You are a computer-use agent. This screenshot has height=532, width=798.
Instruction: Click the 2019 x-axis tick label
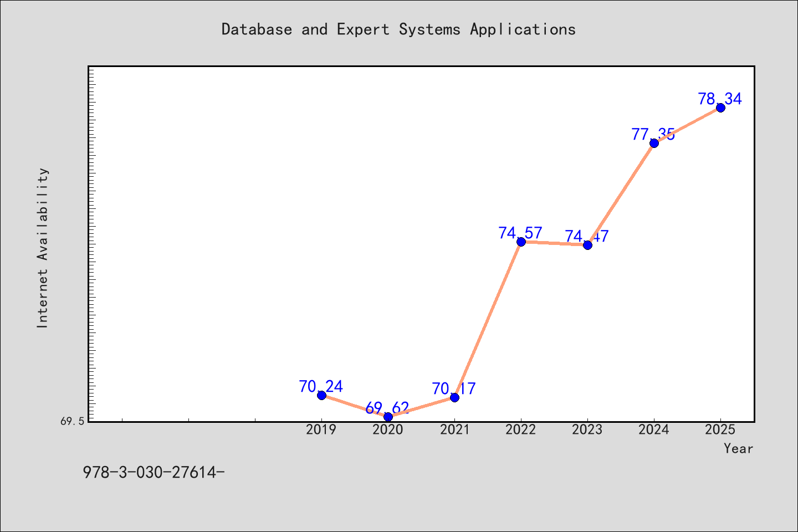click(x=321, y=429)
